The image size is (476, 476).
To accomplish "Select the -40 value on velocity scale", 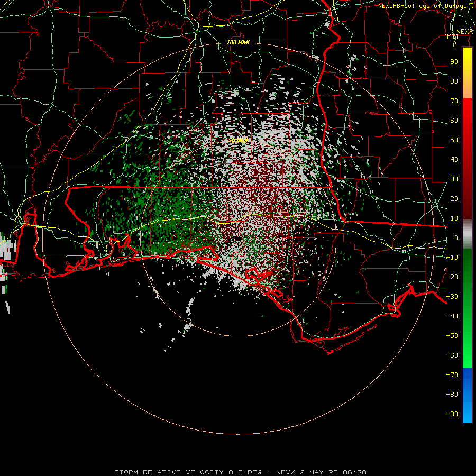I will (x=452, y=316).
